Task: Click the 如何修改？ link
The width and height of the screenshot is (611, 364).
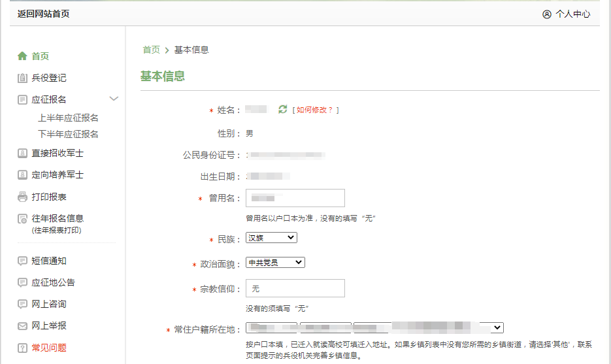Action: [x=315, y=110]
